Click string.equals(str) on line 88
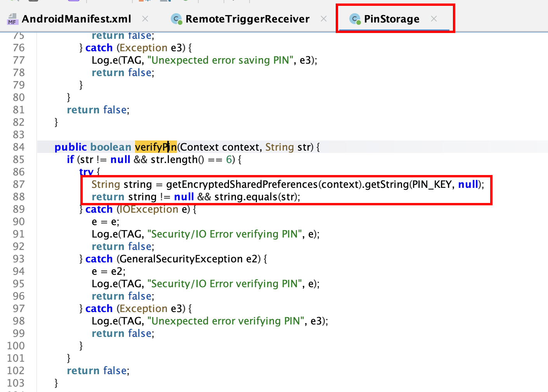The image size is (548, 392). click(x=257, y=197)
